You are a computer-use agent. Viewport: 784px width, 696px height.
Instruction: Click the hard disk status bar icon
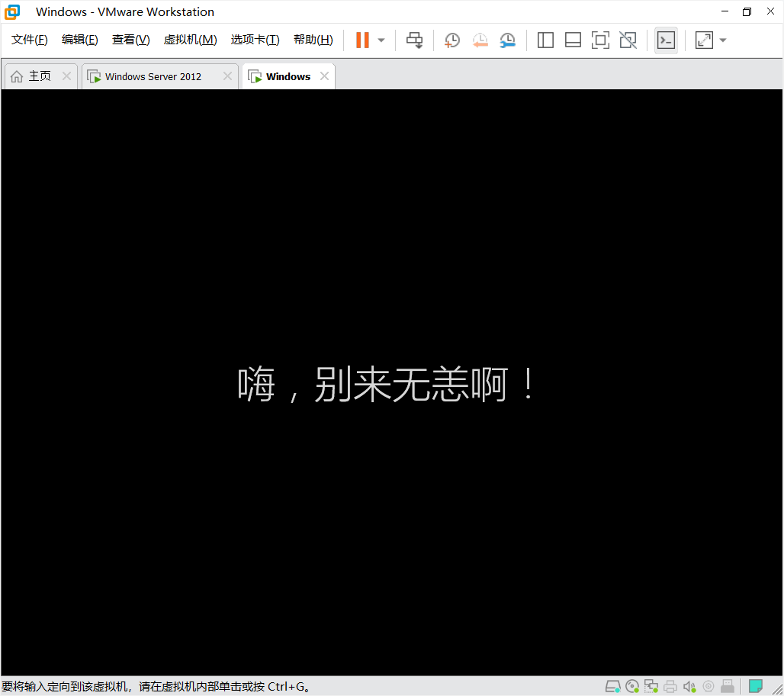(613, 686)
